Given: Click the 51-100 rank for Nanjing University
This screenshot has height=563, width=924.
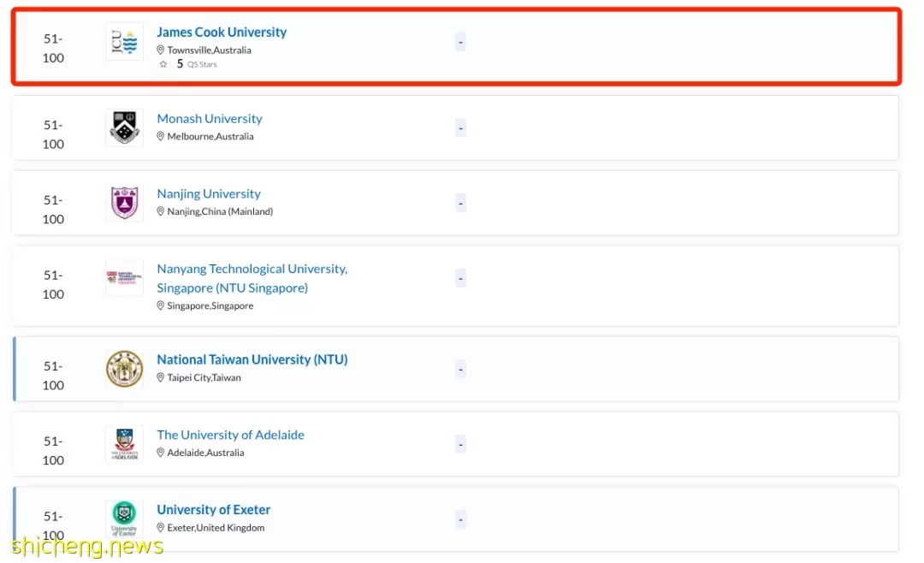Looking at the screenshot, I should pyautogui.click(x=53, y=210).
